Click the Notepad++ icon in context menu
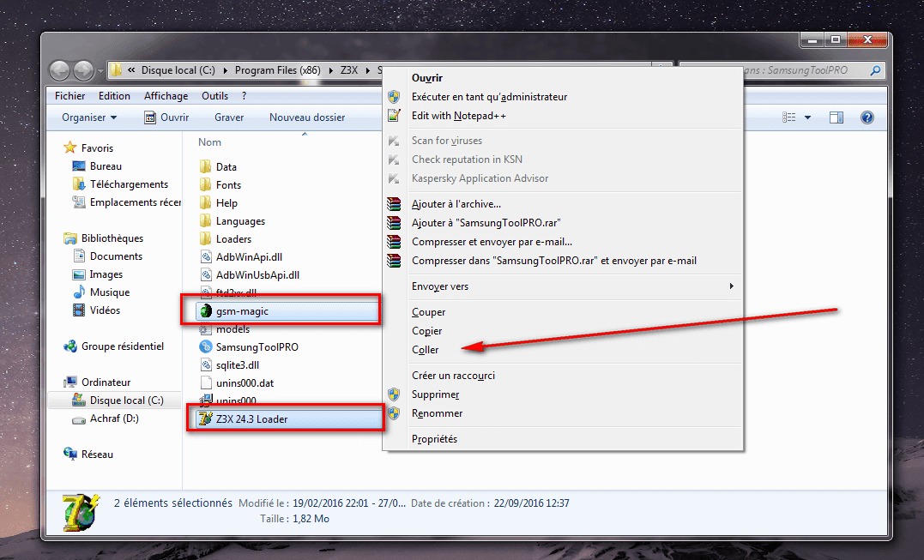The height and width of the screenshot is (560, 924). (x=394, y=116)
